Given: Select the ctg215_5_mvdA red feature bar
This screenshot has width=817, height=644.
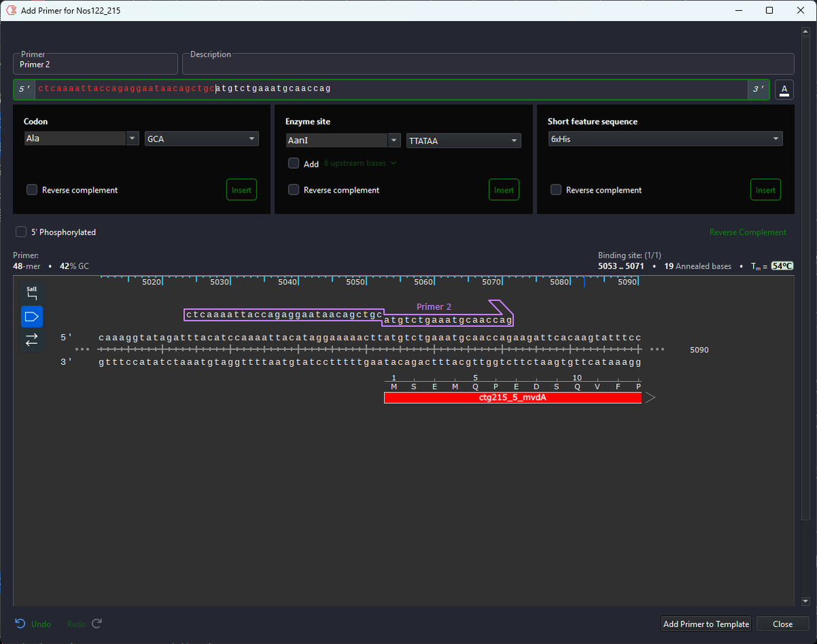Looking at the screenshot, I should (513, 398).
